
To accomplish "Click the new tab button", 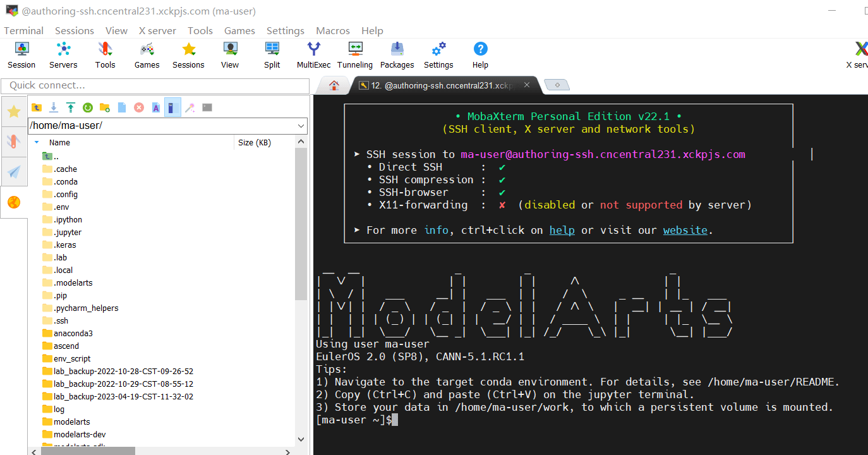I will tap(557, 85).
